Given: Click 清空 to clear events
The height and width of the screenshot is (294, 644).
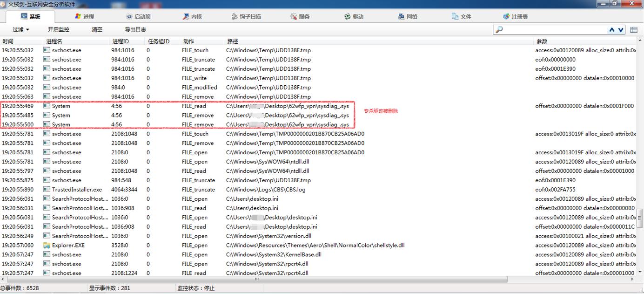Looking at the screenshot, I should pyautogui.click(x=97, y=29).
